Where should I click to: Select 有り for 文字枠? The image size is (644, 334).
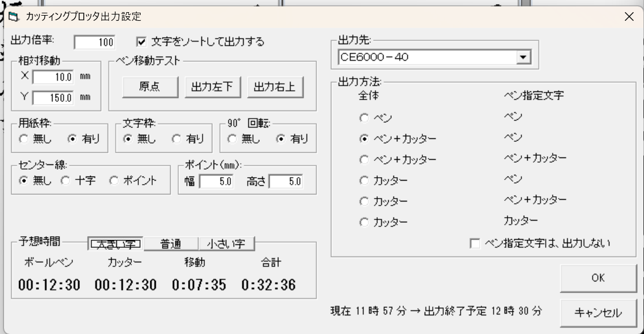click(176, 139)
